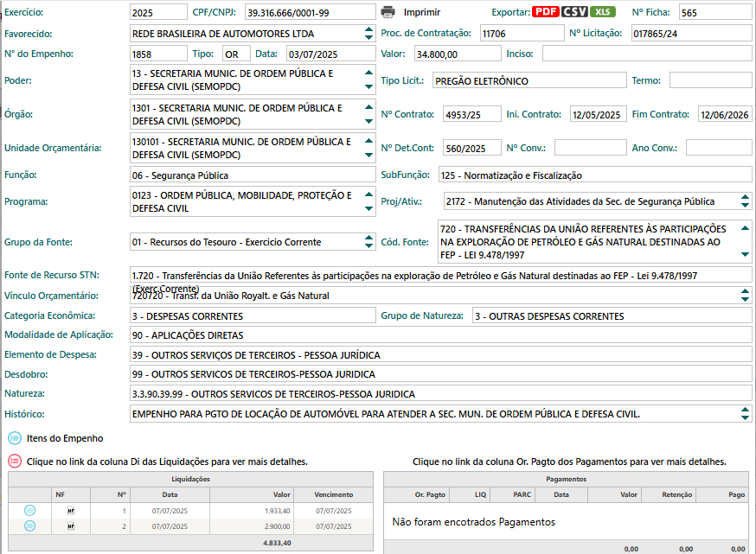756x554 pixels.
Task: Export the record as CSV
Action: coord(574,12)
